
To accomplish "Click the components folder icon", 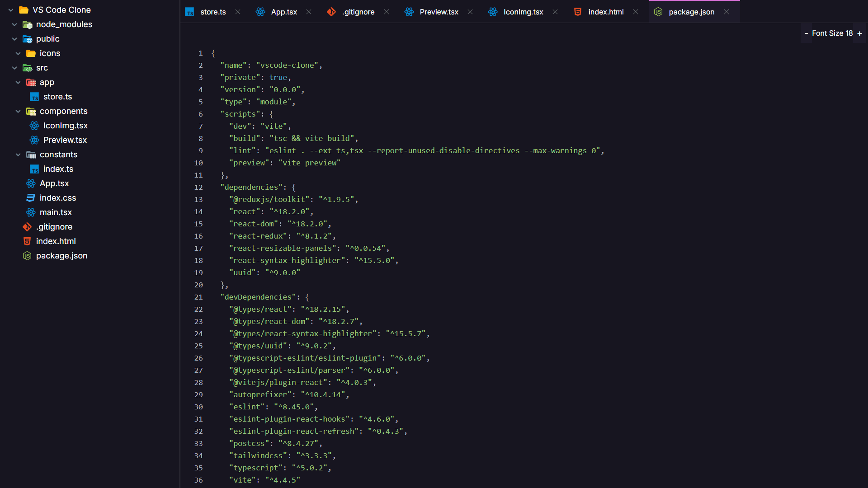I will (31, 111).
